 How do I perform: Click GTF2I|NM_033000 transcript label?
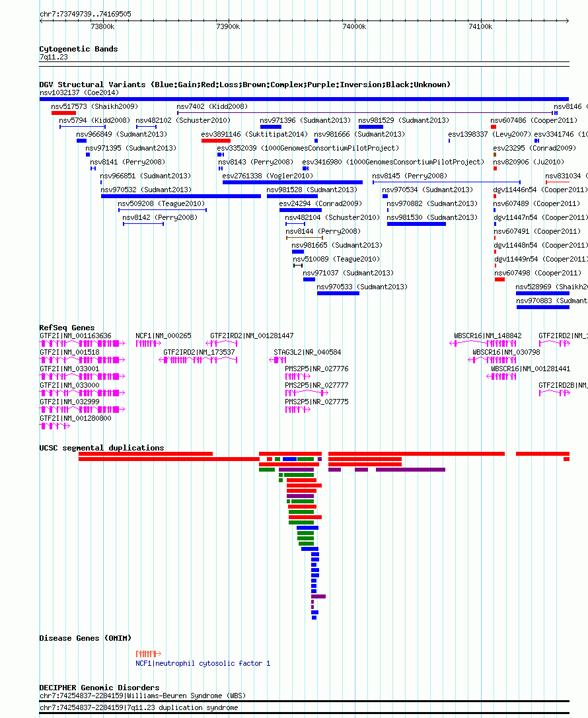tap(69, 385)
